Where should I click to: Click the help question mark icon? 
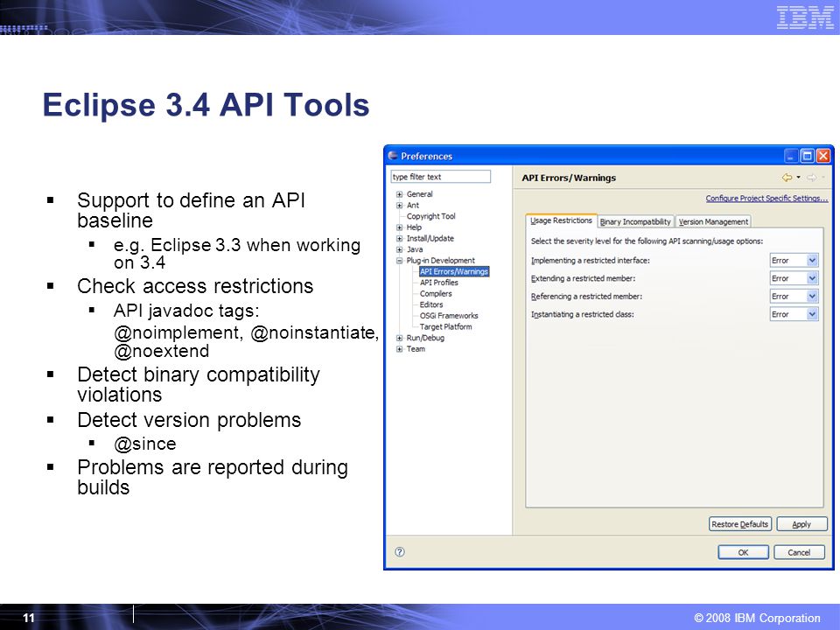coord(400,552)
